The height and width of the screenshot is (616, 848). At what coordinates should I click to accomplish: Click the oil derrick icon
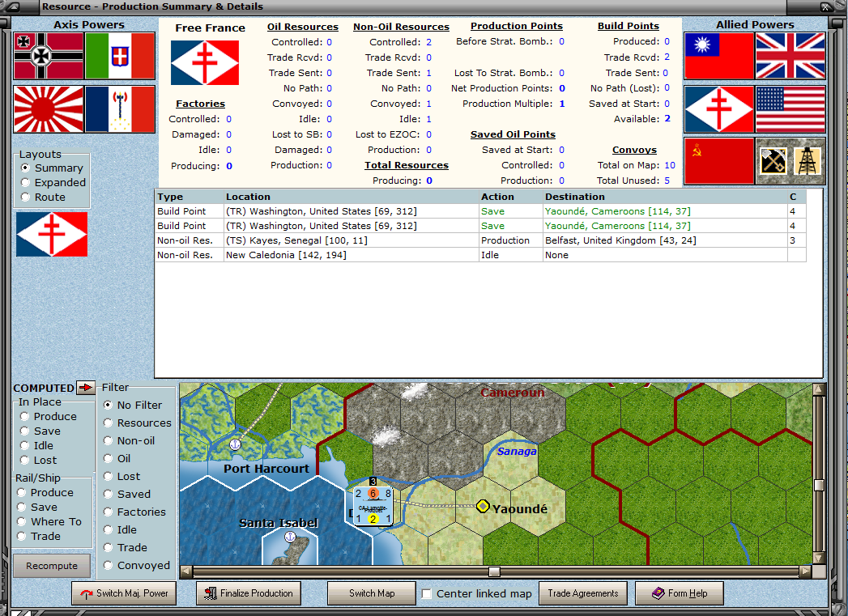(807, 161)
